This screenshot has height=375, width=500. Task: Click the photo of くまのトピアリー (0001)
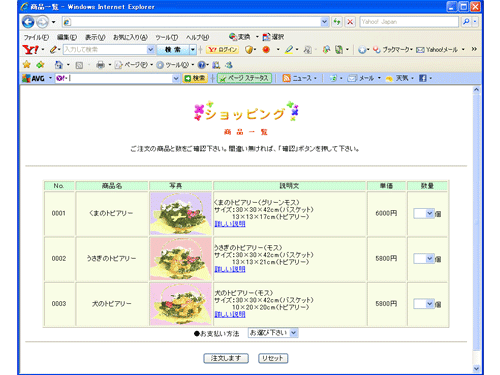point(181,213)
